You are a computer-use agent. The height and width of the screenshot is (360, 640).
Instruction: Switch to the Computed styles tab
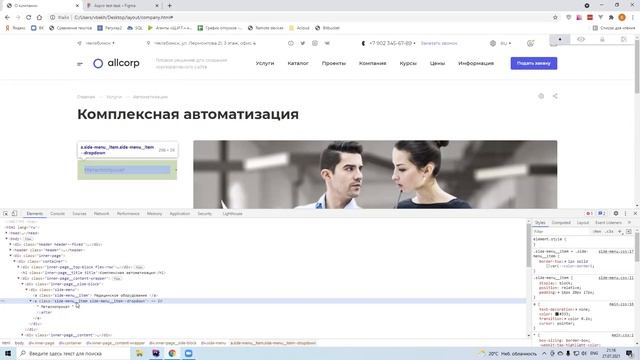point(561,223)
